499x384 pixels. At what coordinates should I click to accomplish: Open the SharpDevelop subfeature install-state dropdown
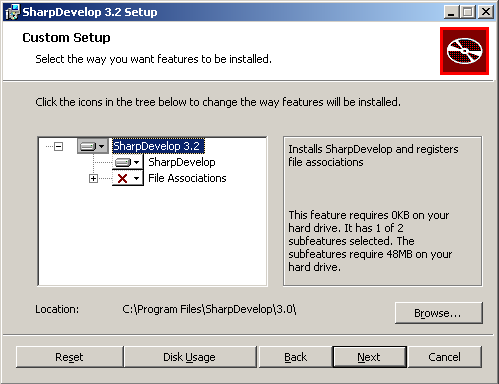click(x=127, y=162)
